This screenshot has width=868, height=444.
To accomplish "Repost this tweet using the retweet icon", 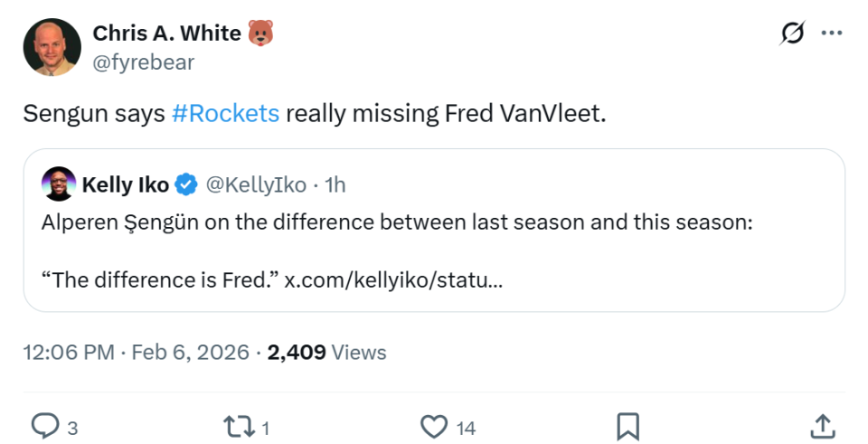I will pyautogui.click(x=237, y=425).
